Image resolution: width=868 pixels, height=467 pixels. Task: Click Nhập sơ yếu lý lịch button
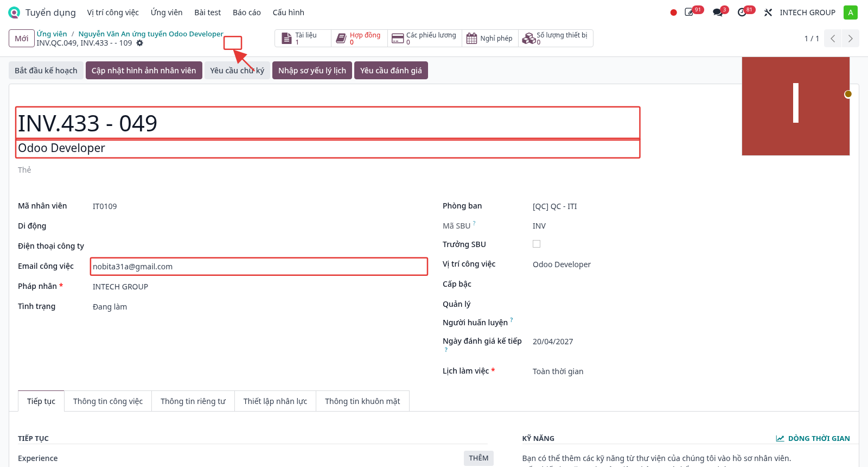coord(312,71)
